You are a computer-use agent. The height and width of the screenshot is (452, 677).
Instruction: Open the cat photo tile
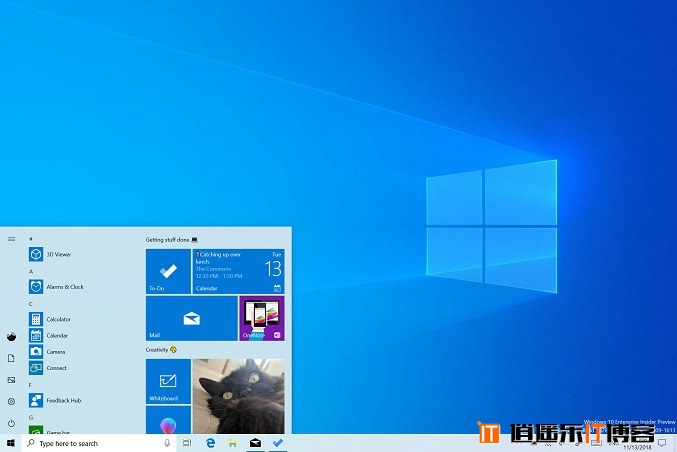(239, 396)
